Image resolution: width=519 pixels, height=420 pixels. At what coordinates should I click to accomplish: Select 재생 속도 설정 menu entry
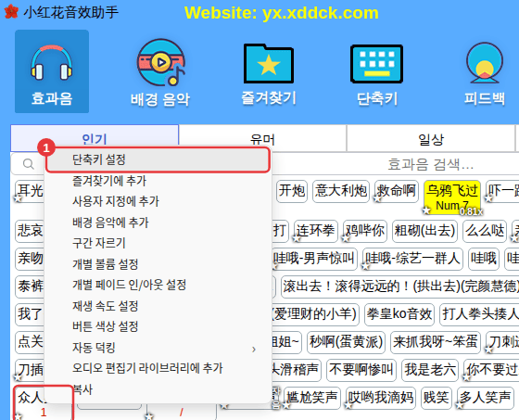tap(158, 306)
